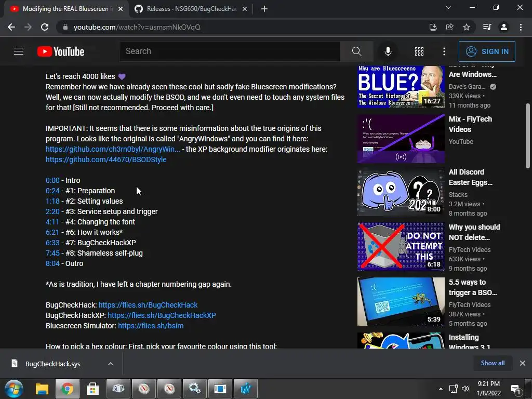Switch to the Releases NSG650/BugCheckHack tab
The width and height of the screenshot is (532, 399).
192,9
